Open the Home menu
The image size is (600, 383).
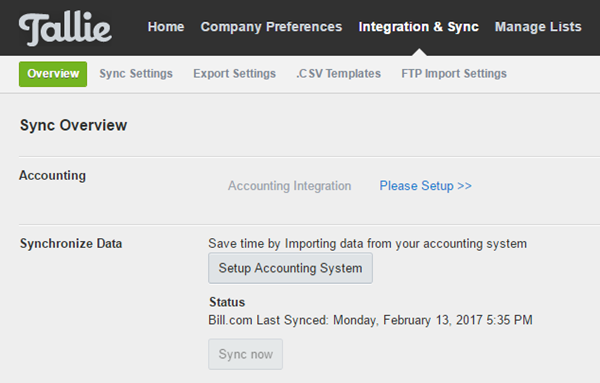point(166,27)
